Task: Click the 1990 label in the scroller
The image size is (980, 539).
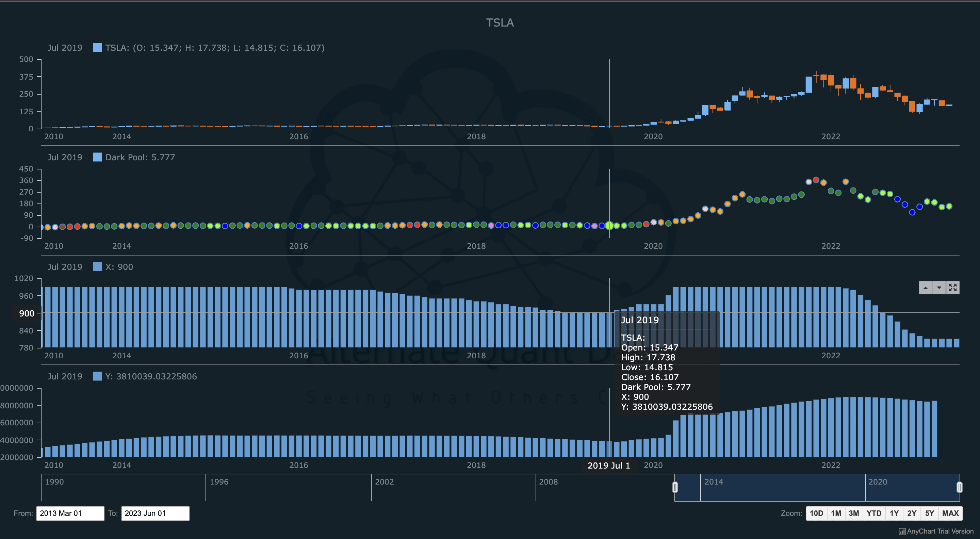Action: click(54, 481)
